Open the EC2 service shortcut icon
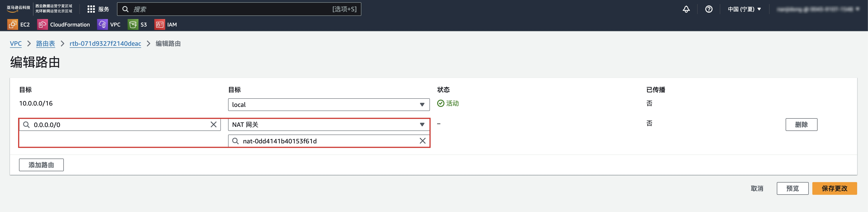Screen dimensions: 868x212 click(x=12, y=25)
